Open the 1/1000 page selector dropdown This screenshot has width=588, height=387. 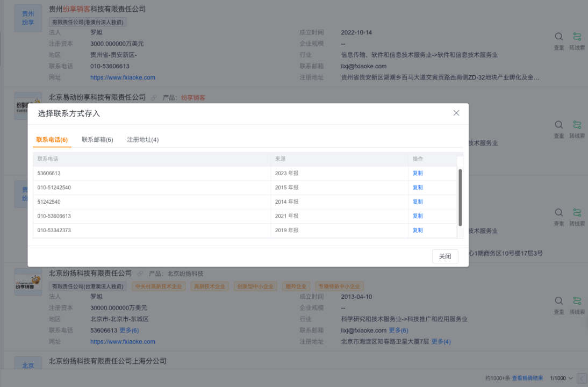pyautogui.click(x=561, y=378)
